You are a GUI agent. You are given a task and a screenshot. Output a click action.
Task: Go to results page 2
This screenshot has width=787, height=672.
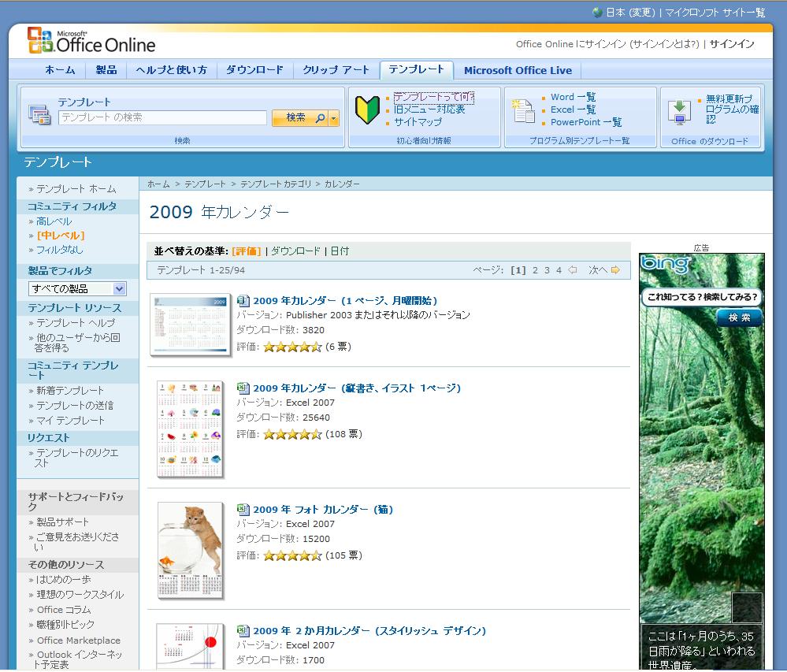pyautogui.click(x=535, y=270)
